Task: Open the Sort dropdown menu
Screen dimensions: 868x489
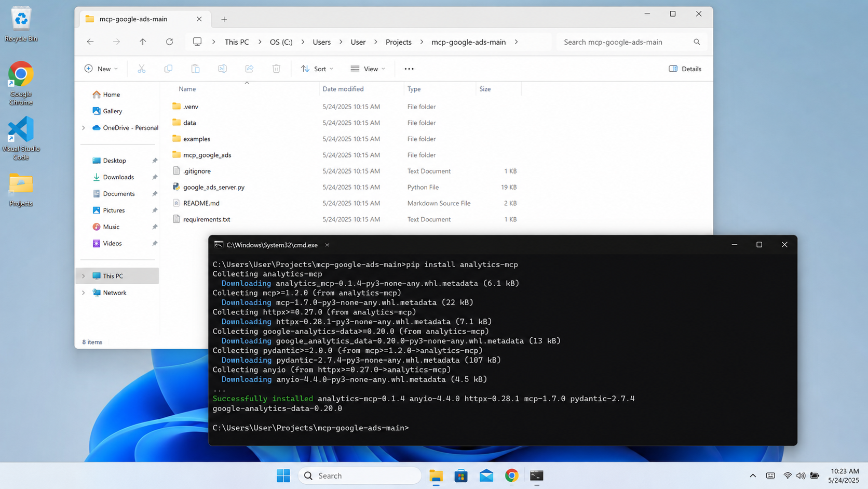Action: (317, 69)
